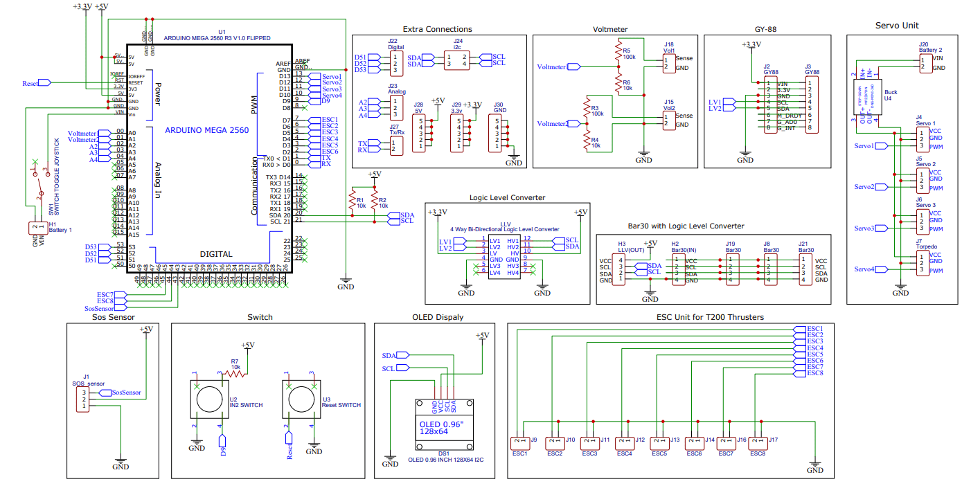Click pull-up resistor R1 10k

(x=353, y=201)
